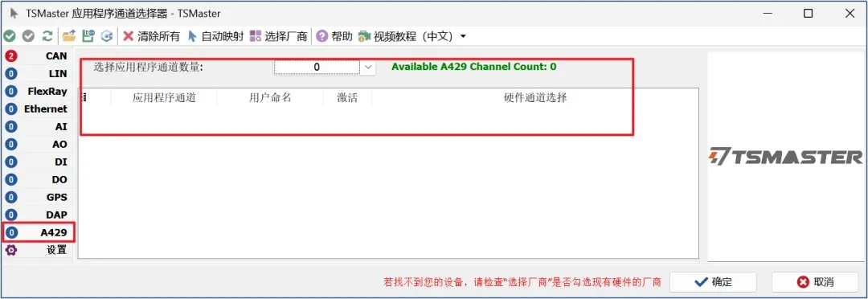The image size is (868, 299).
Task: Click the 用户命名 column header
Action: tap(270, 98)
